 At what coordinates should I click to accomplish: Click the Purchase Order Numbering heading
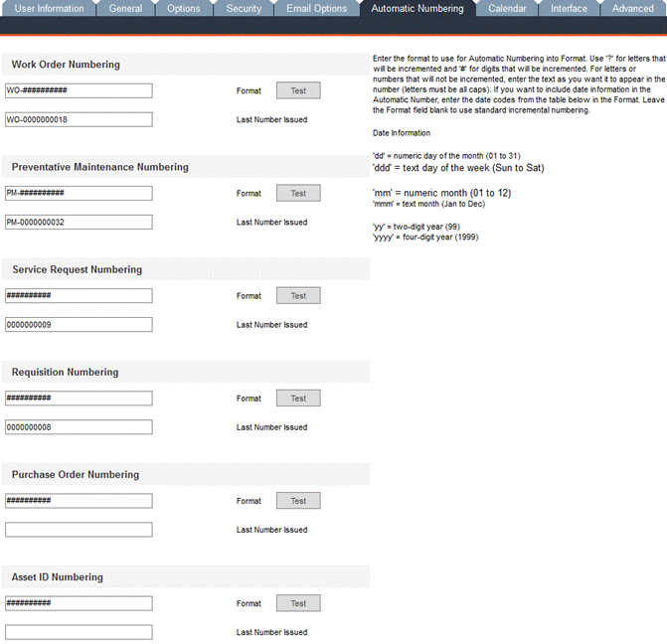[x=76, y=475]
